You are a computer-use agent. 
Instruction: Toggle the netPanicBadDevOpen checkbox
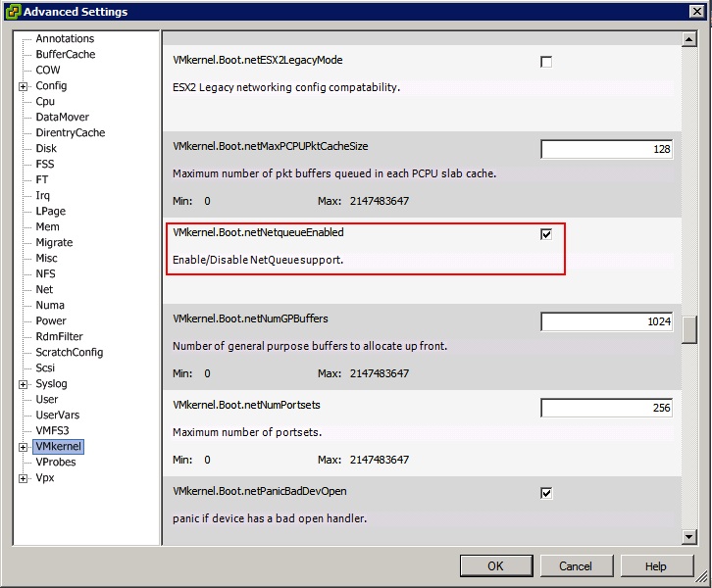pyautogui.click(x=546, y=493)
